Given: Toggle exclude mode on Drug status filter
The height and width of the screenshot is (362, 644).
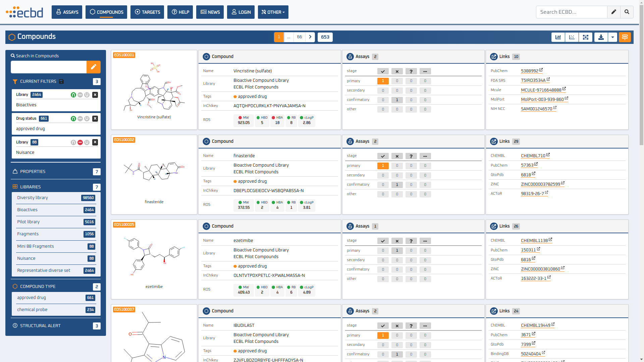Looking at the screenshot, I should tap(80, 119).
